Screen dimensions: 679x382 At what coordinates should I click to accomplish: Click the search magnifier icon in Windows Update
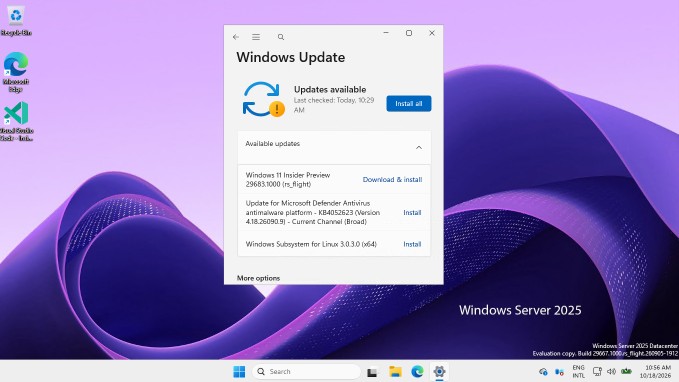281,37
